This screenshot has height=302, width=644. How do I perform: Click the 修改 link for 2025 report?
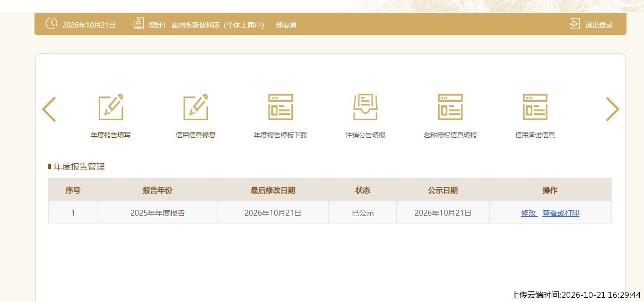pyautogui.click(x=529, y=213)
